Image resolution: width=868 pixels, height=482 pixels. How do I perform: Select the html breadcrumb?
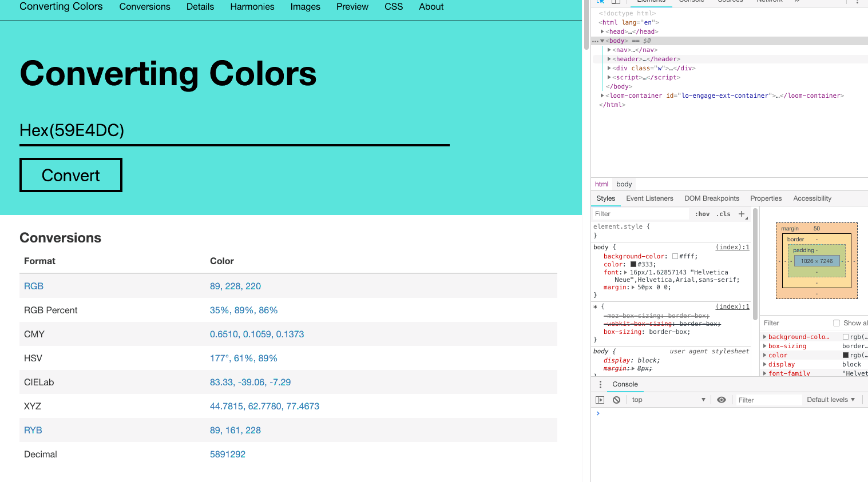(601, 184)
